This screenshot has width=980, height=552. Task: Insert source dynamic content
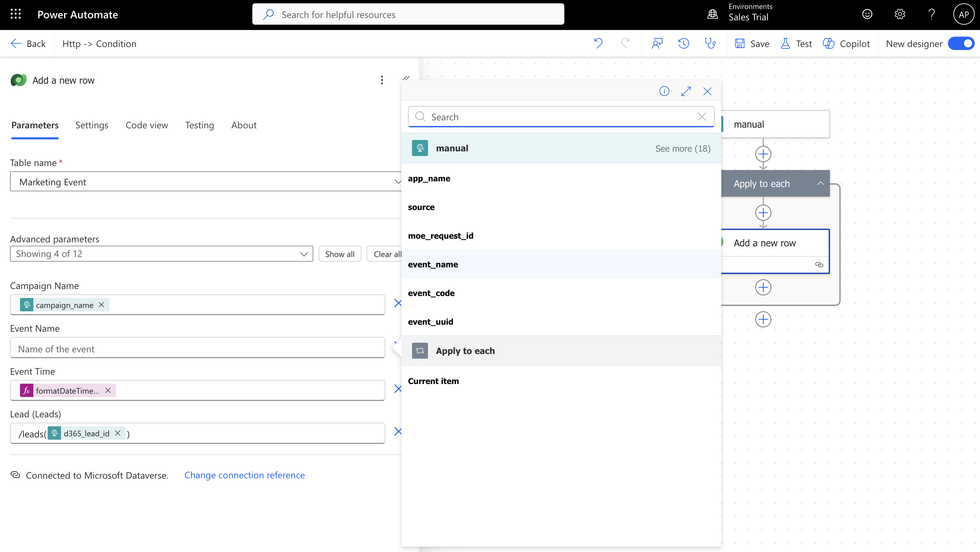click(561, 207)
